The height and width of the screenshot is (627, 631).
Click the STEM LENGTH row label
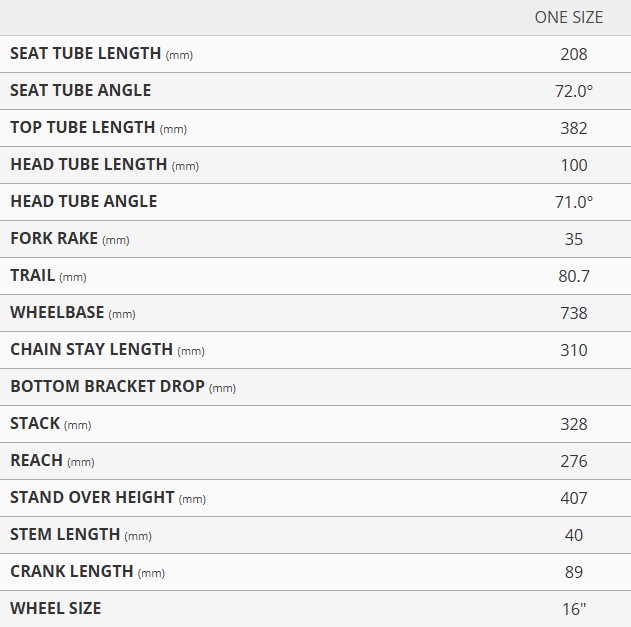[80, 535]
